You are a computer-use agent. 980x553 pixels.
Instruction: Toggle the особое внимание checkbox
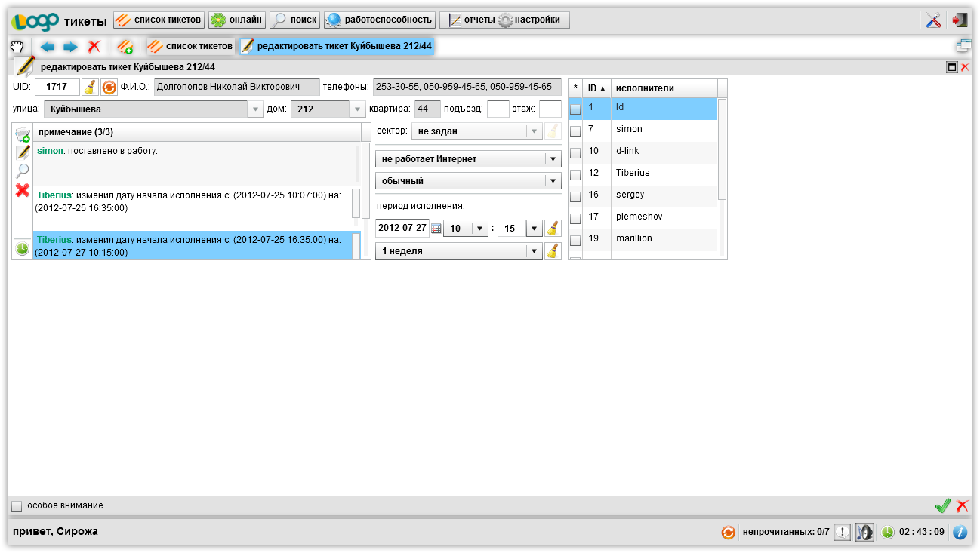17,506
